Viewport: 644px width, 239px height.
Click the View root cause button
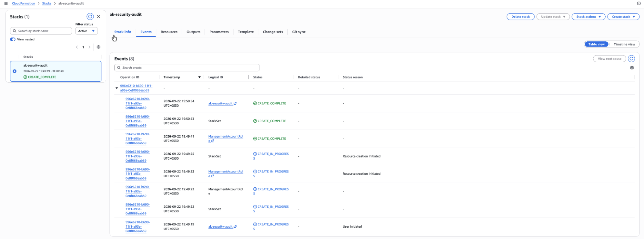(x=609, y=59)
